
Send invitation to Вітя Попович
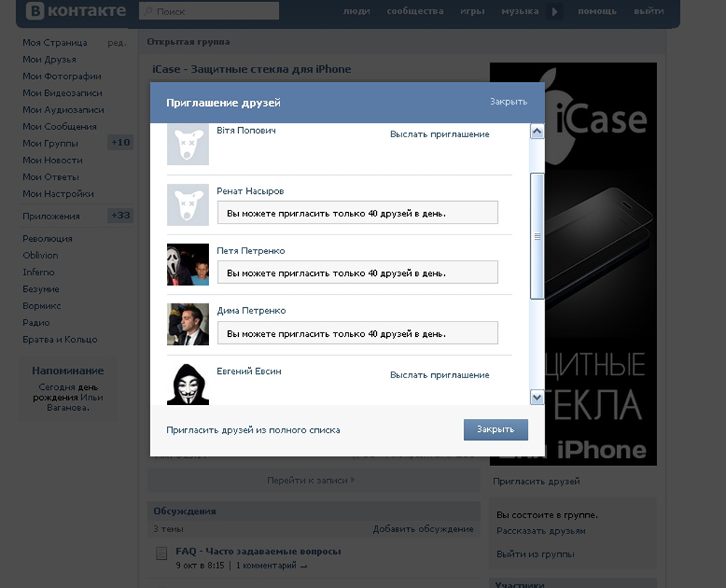coord(439,134)
